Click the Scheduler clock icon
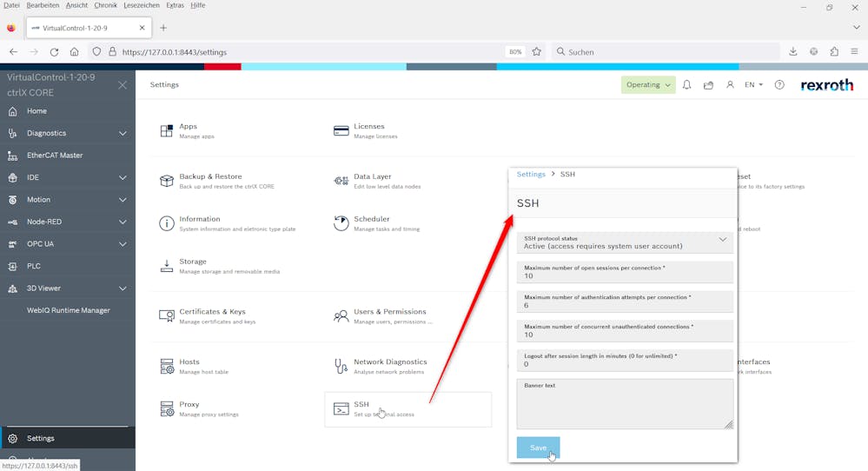 tap(341, 223)
